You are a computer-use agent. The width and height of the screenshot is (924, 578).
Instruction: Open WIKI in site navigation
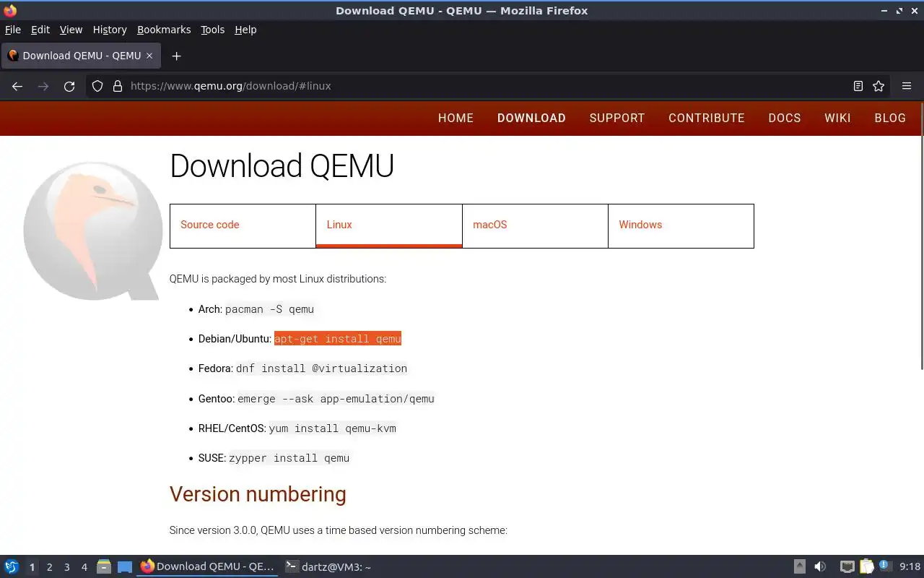[837, 118]
